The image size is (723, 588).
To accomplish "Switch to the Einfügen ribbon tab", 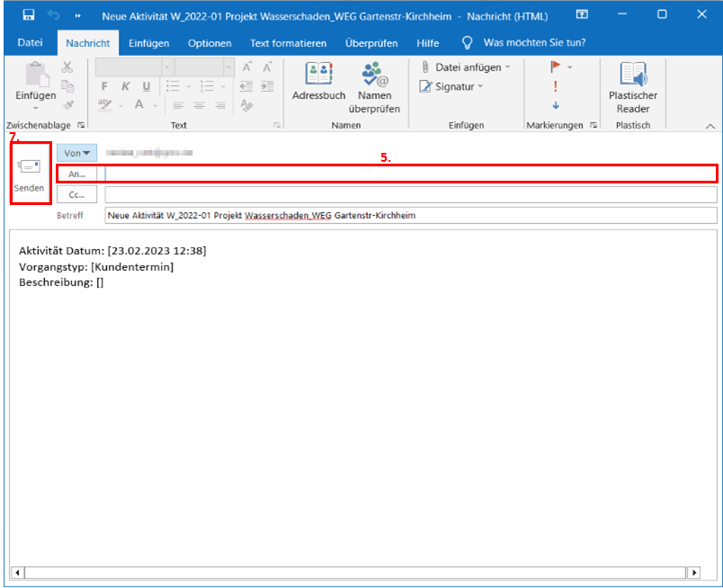I will pos(148,43).
